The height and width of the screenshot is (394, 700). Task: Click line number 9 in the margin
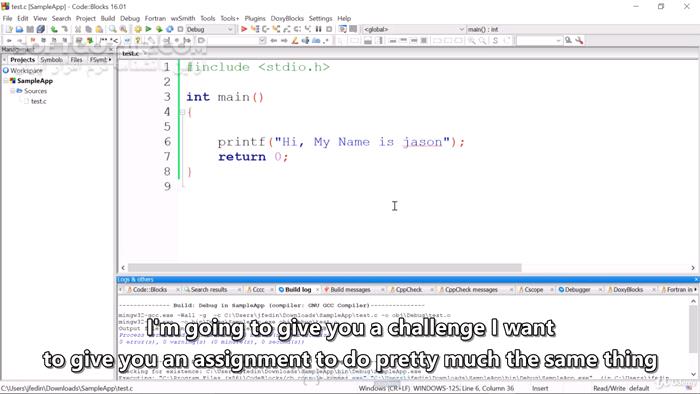point(167,186)
